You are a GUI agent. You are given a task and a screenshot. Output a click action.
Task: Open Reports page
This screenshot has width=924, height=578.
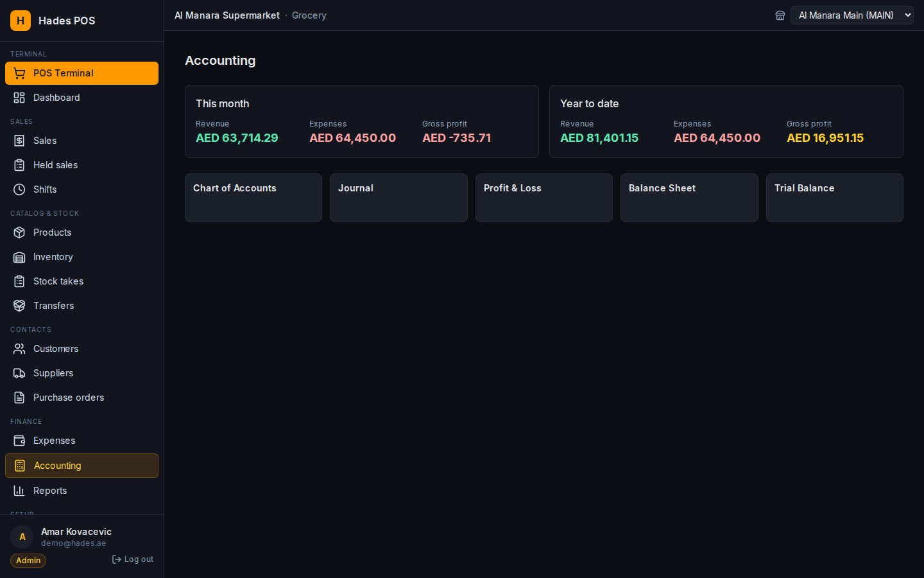(x=81, y=491)
